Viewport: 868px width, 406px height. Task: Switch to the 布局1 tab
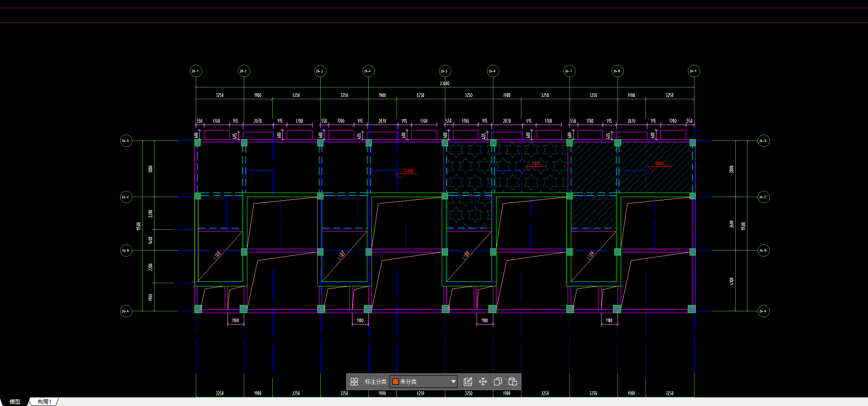click(44, 401)
